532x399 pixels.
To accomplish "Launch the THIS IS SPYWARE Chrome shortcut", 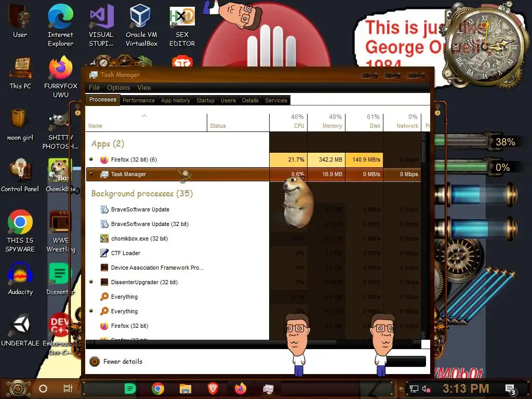I will (20, 231).
